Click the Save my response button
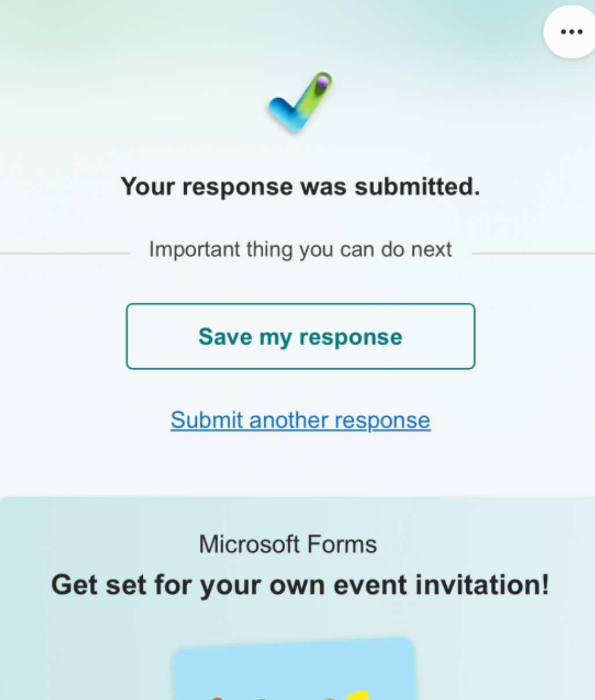Image resolution: width=595 pixels, height=700 pixels. point(300,336)
